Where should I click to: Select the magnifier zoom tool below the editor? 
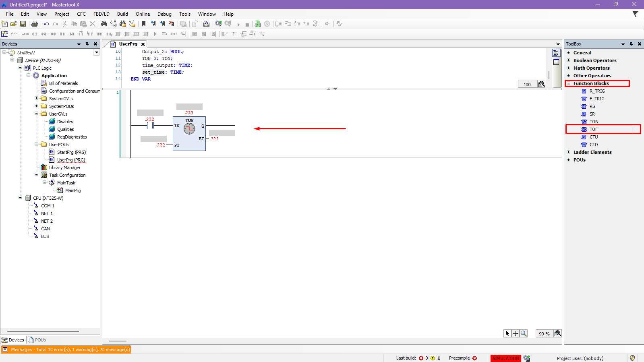pos(524,333)
